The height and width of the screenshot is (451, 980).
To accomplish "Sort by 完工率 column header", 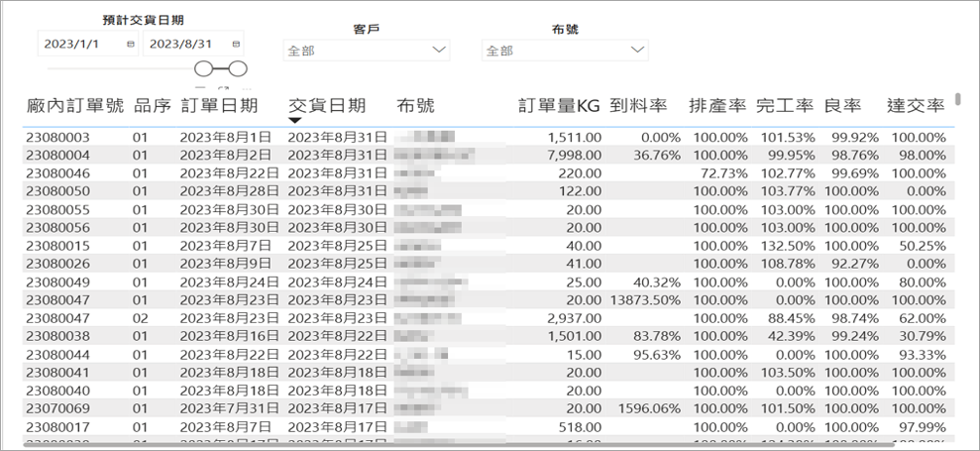I will (x=785, y=106).
